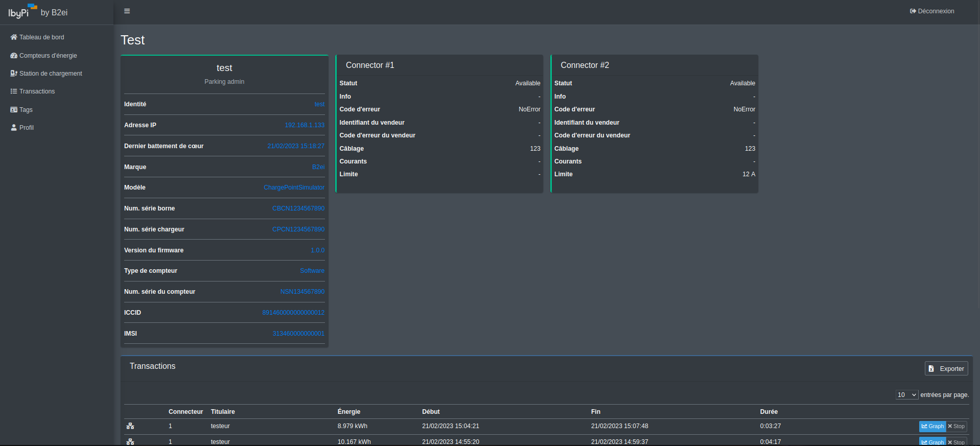Image resolution: width=980 pixels, height=446 pixels.
Task: Open Compteurs d'énergie menu item
Action: (x=43, y=56)
